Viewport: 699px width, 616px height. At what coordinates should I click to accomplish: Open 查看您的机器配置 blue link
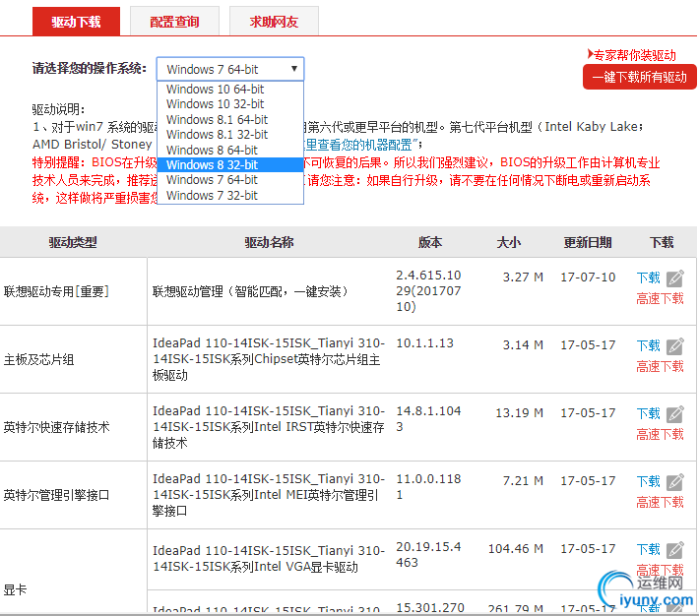[x=361, y=145]
